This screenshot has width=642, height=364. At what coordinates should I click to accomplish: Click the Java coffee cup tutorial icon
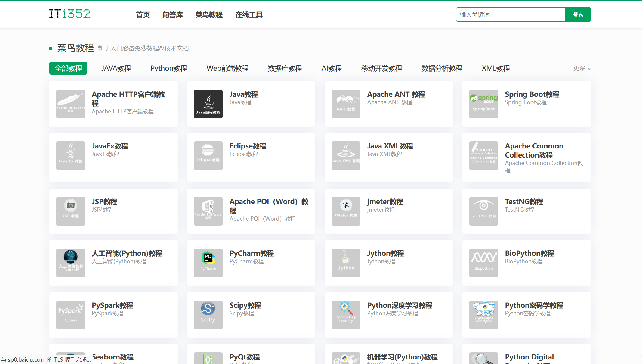[208, 104]
